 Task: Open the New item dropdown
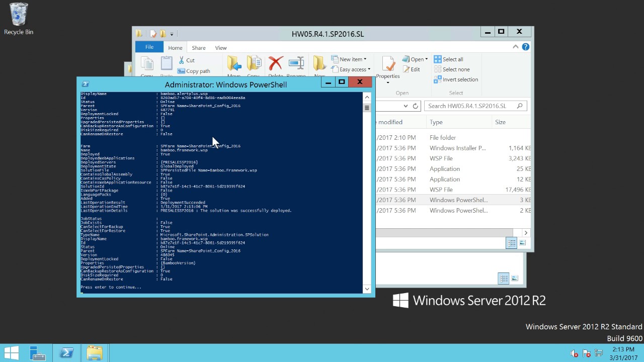[349, 59]
